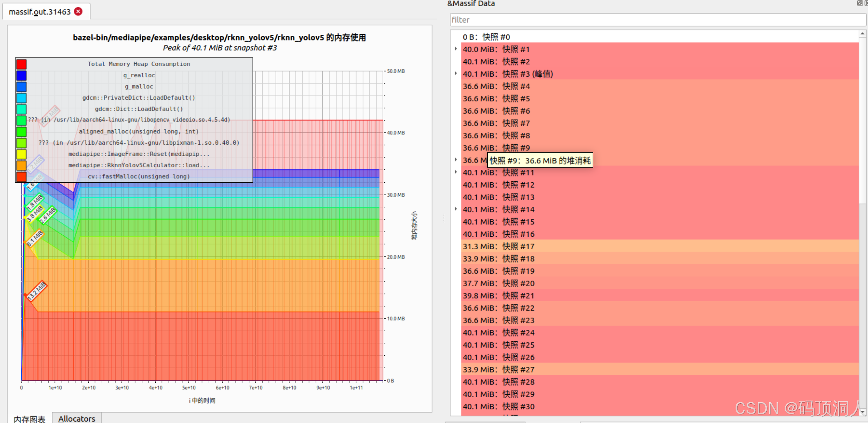Switch to the Allocators tab
Screen dimensions: 868x423
coord(77,418)
